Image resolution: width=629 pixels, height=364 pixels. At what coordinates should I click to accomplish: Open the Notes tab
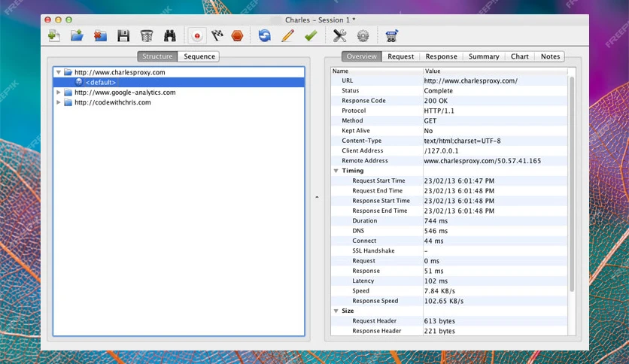(550, 56)
